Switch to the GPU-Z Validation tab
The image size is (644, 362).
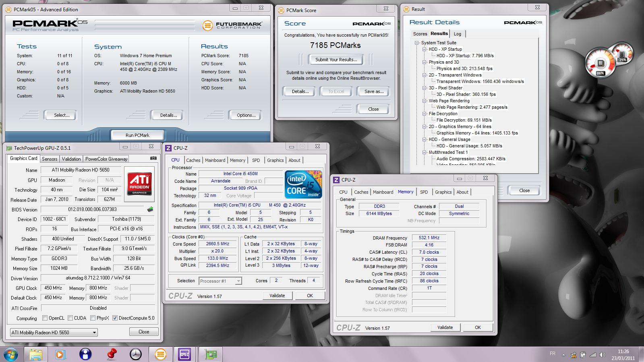(x=71, y=159)
